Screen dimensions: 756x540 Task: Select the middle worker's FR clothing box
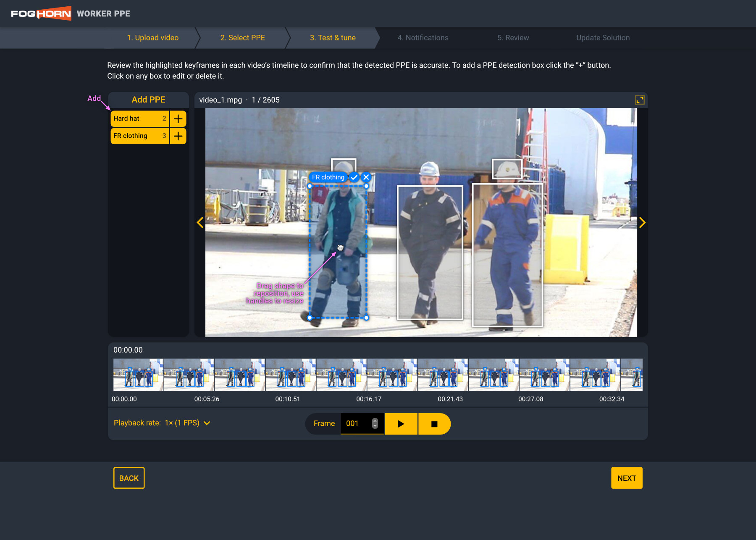tap(430, 252)
